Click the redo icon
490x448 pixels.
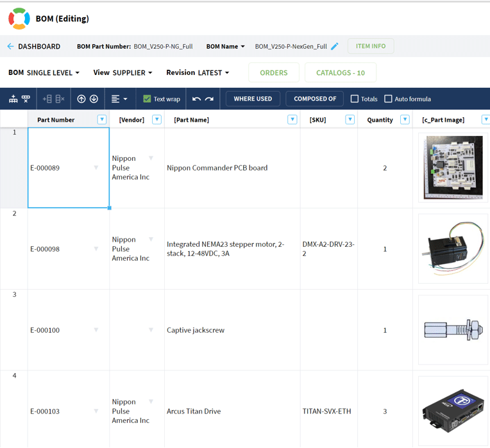pyautogui.click(x=209, y=99)
